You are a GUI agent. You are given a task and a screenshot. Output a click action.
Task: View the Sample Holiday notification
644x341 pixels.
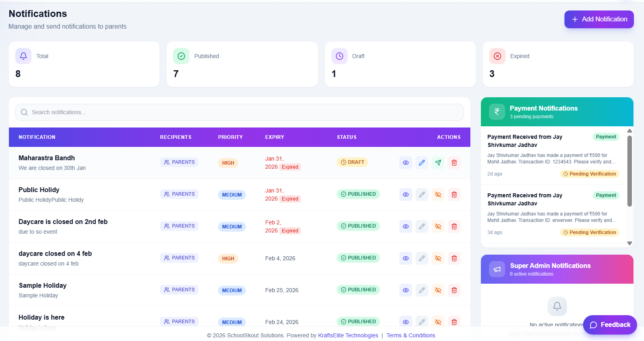[406, 290]
